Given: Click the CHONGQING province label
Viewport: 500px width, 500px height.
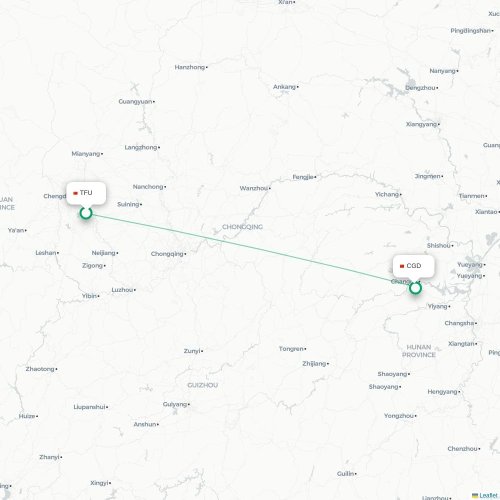Looking at the screenshot, I should point(242,227).
